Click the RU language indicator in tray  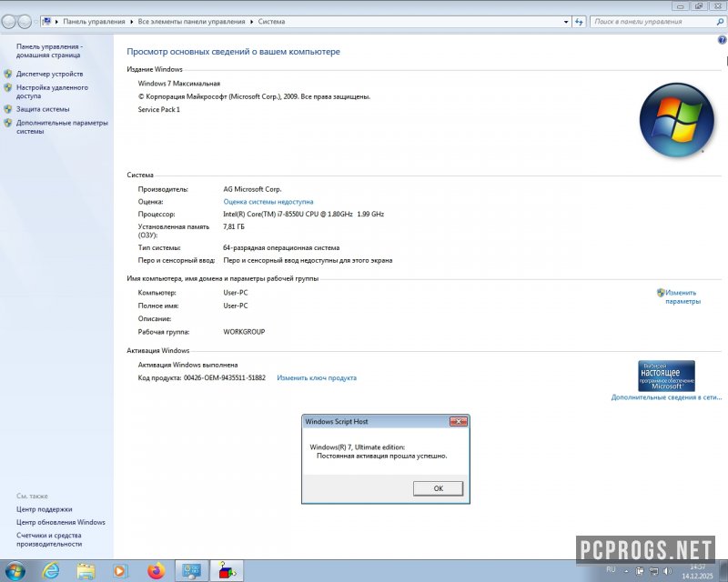pyautogui.click(x=611, y=569)
